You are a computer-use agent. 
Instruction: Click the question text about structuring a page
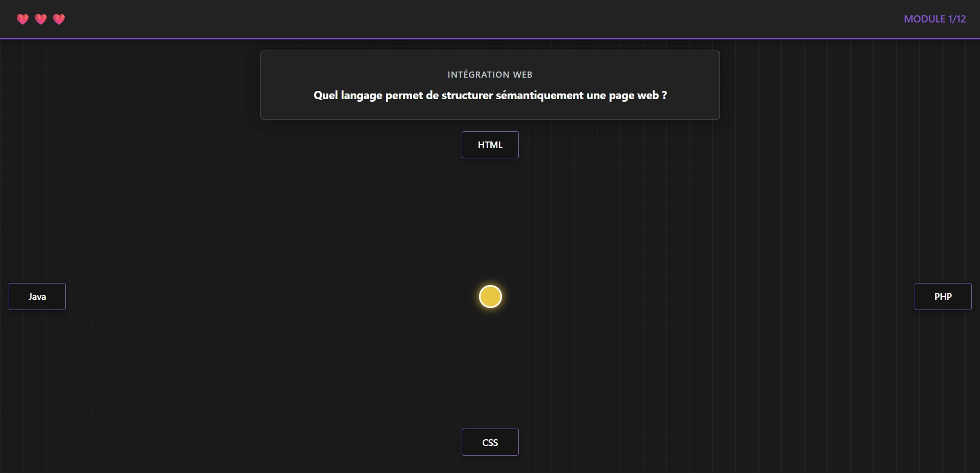pos(490,96)
